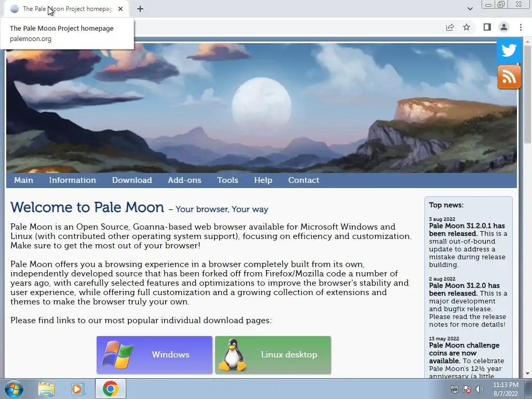Click the Show desktop strip
Viewport: 532px width, 399px height.
(528, 389)
